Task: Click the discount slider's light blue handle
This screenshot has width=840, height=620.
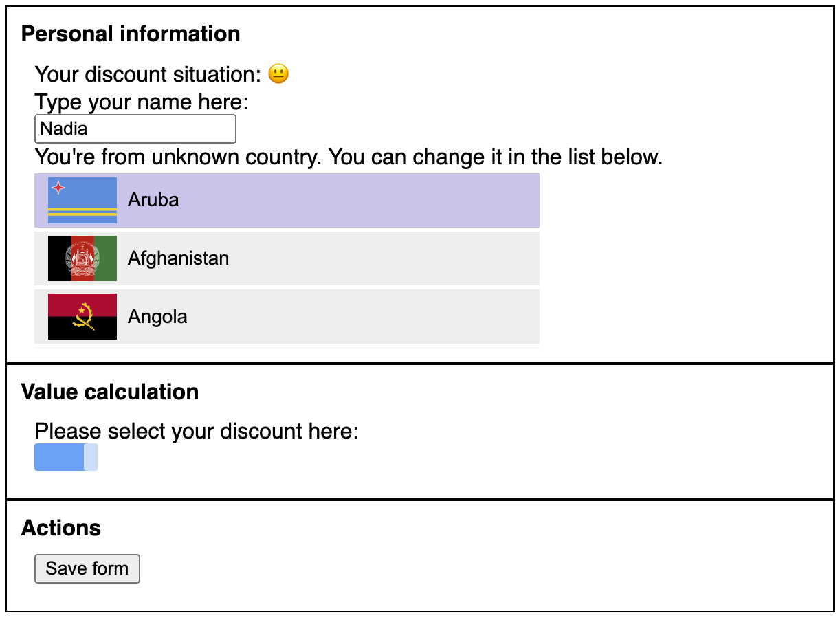Action: [x=91, y=458]
